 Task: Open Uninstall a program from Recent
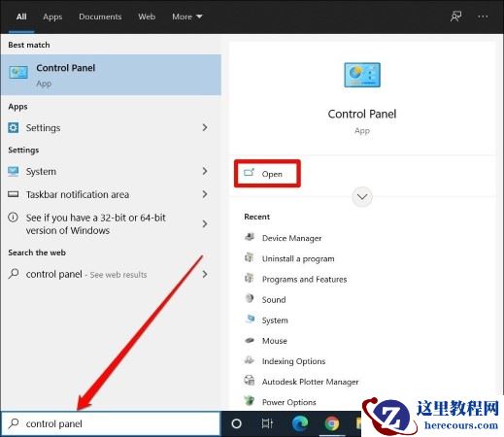(x=298, y=258)
